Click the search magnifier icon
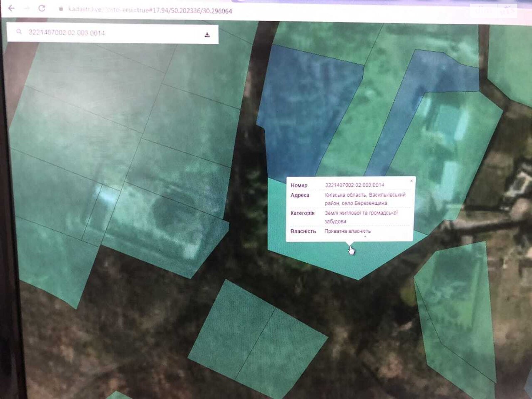Viewport: 532px width, 399px height. click(19, 32)
